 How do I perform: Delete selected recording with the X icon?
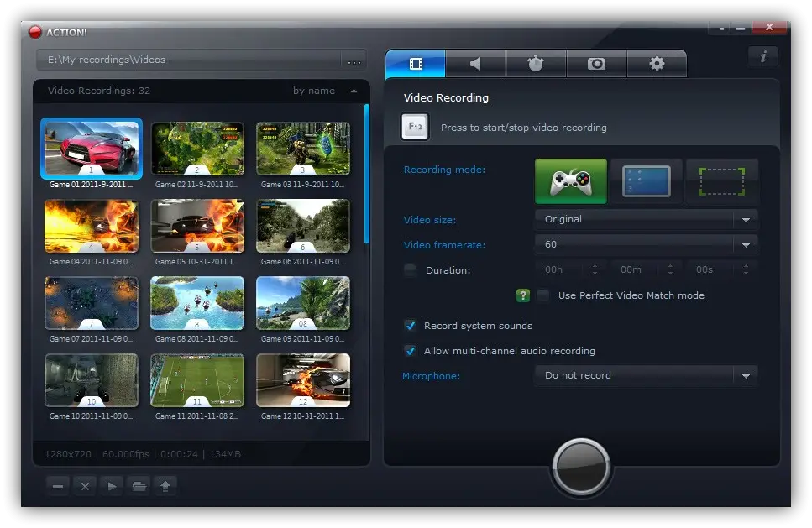point(85,486)
